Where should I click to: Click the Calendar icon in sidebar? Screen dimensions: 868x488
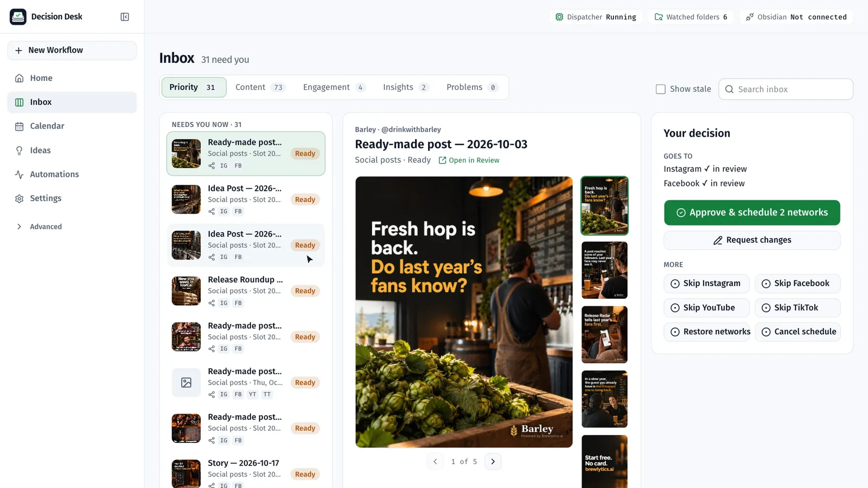20,126
